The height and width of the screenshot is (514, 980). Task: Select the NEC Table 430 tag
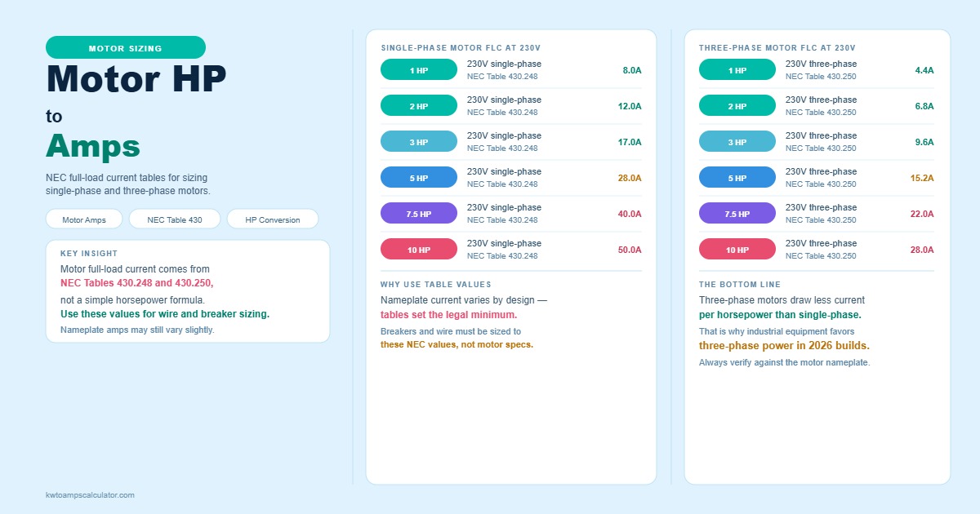(x=175, y=219)
